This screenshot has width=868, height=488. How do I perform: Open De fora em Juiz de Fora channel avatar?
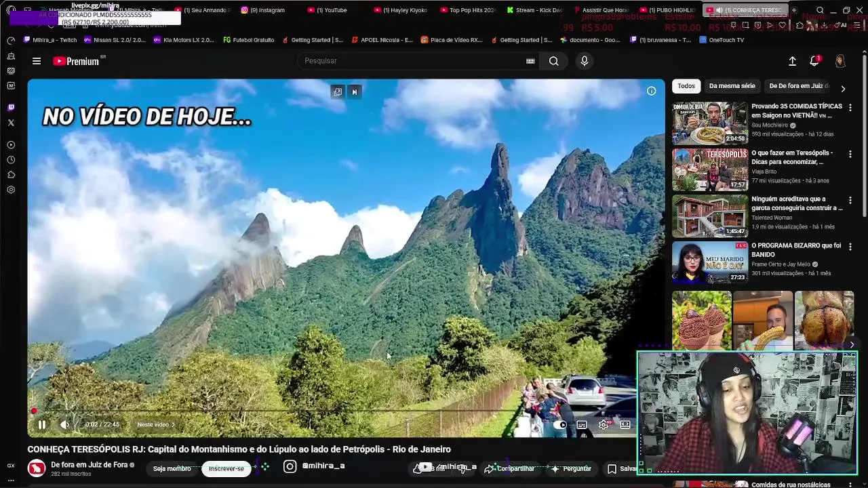click(x=37, y=468)
